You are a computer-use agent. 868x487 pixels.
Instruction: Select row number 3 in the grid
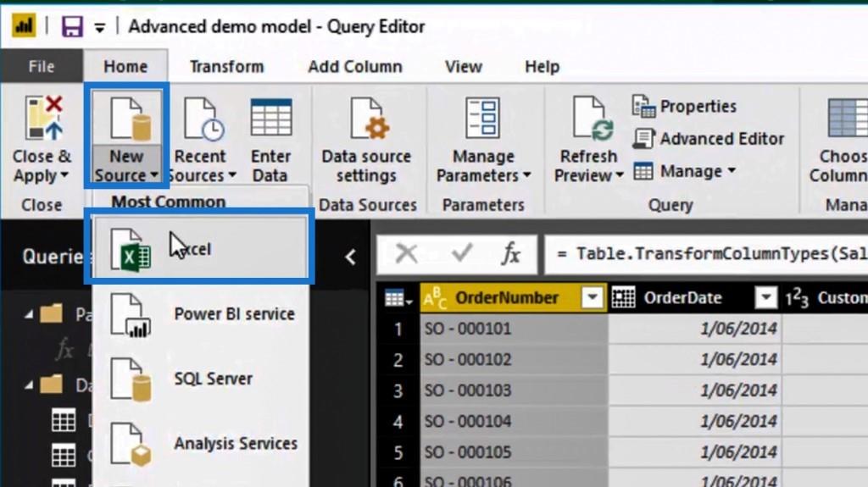click(x=398, y=391)
